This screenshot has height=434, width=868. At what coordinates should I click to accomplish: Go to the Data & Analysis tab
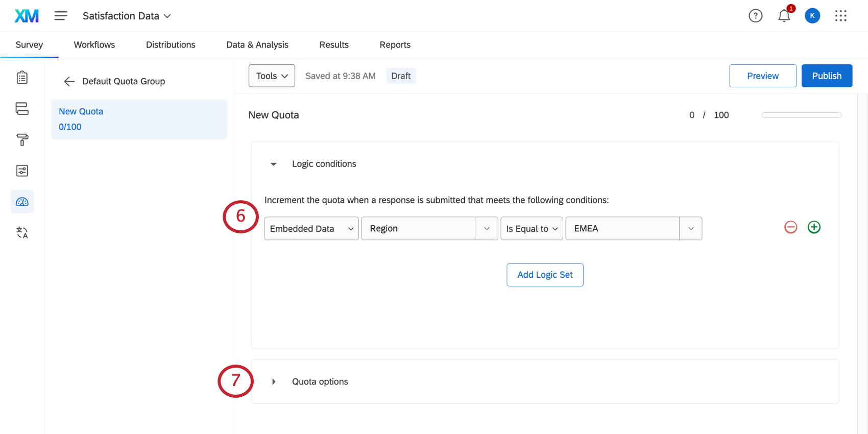[257, 45]
